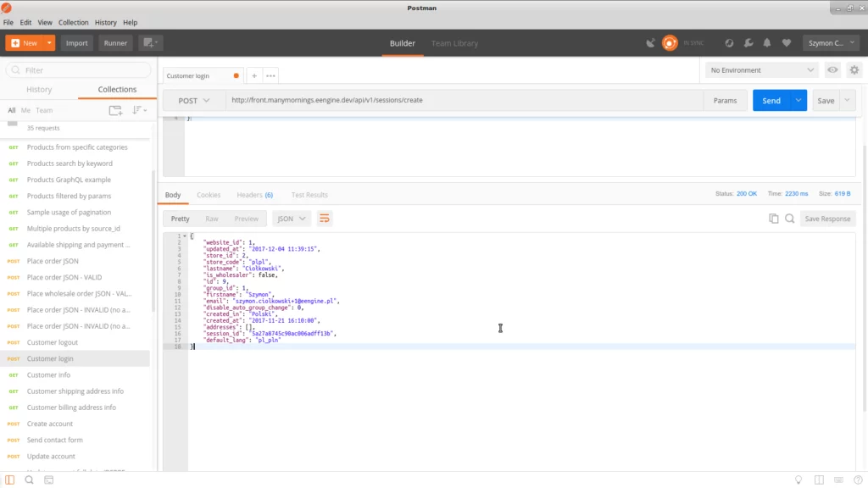868x488 pixels.
Task: Collapse JSON root fold arrow at line 1
Action: [x=184, y=236]
